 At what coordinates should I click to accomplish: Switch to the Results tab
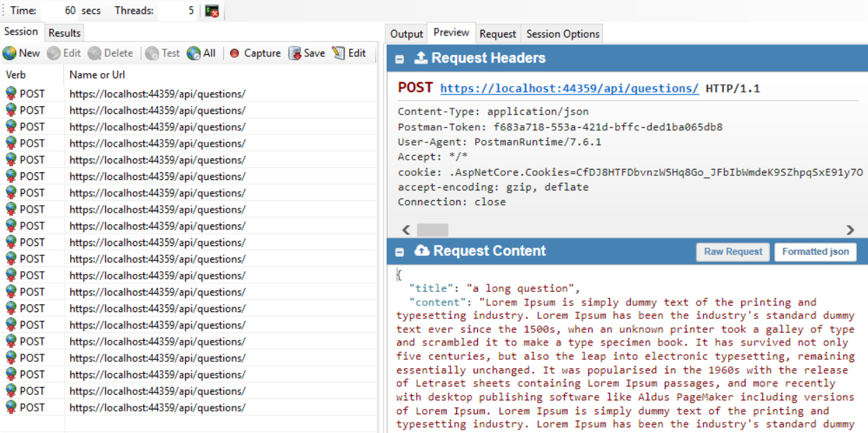click(65, 33)
